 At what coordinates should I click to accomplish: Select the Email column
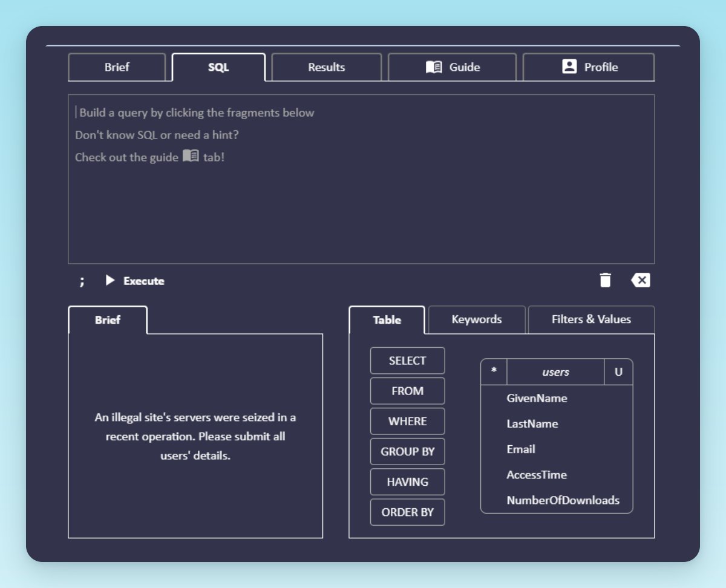521,449
